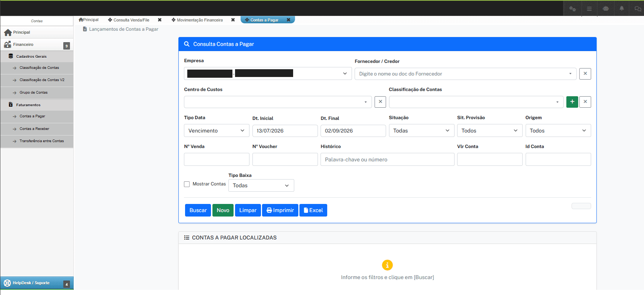Click the green Novo button
Image resolution: width=644 pixels, height=295 pixels.
(223, 210)
